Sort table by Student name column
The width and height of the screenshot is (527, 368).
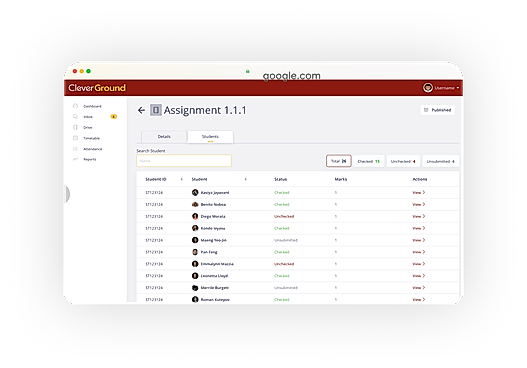coord(245,179)
